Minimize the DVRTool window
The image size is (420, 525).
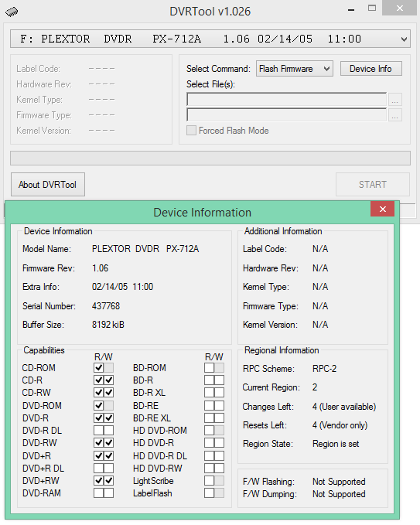click(x=351, y=9)
